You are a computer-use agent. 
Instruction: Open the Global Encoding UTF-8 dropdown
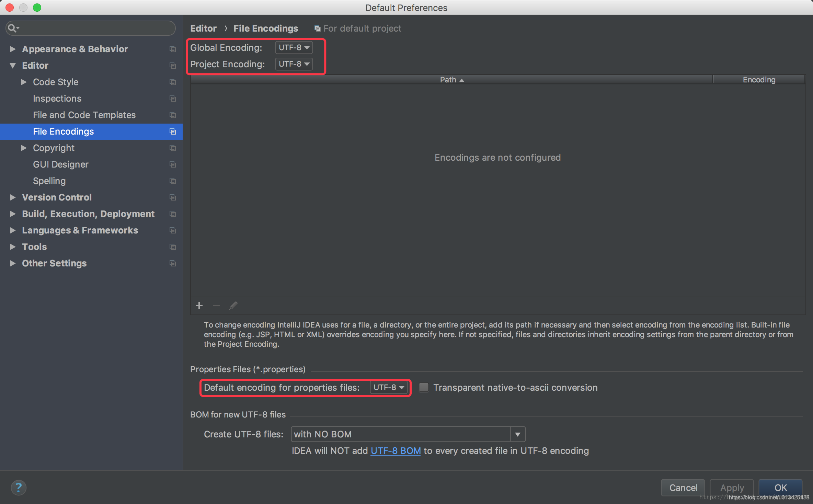(x=293, y=47)
